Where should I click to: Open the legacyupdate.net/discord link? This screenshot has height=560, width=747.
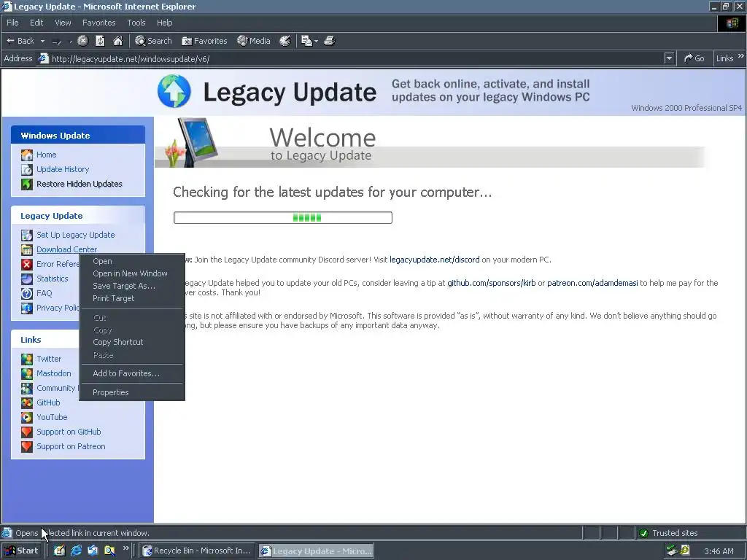[435, 260]
